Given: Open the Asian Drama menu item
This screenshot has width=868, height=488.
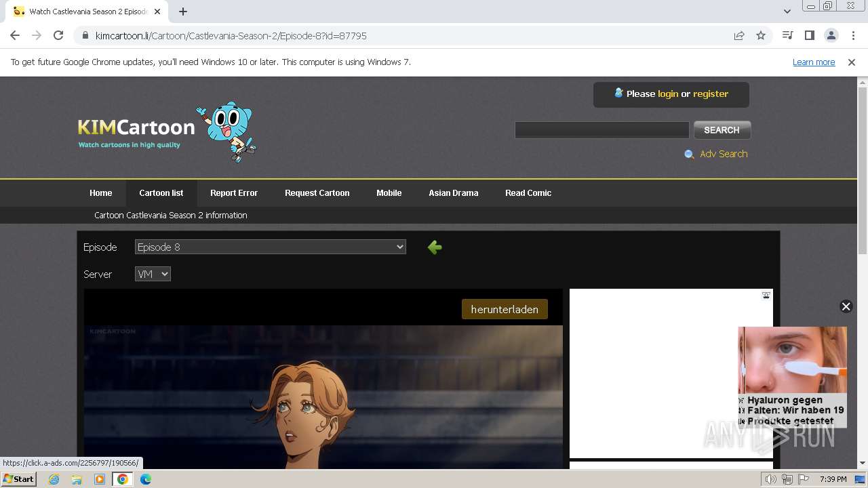Looking at the screenshot, I should coord(454,193).
